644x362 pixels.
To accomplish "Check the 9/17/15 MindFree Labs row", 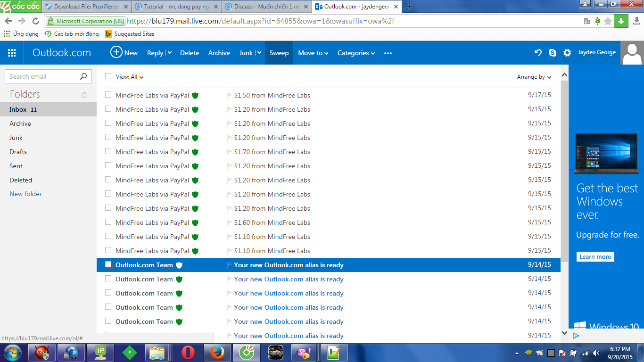I will click(108, 95).
